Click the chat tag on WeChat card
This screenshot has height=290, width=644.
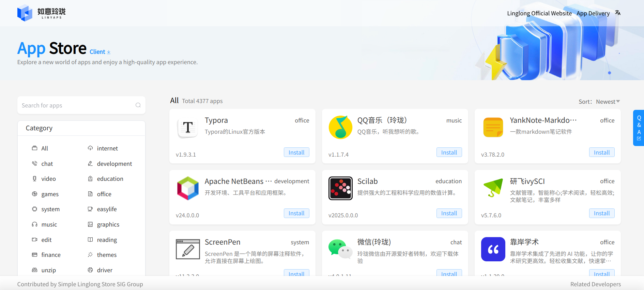click(456, 242)
